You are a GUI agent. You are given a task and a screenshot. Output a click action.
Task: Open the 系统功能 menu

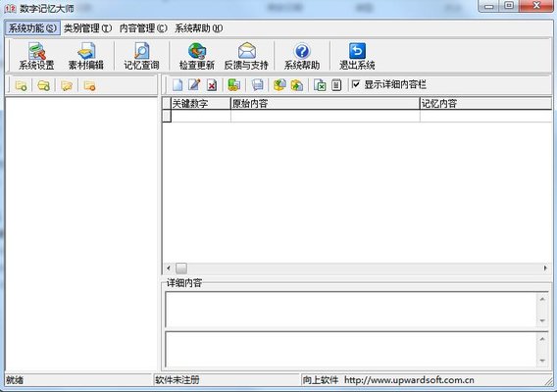[32, 28]
